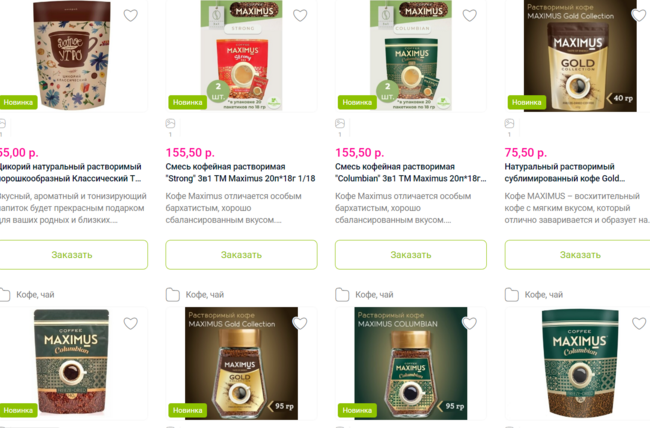This screenshot has width=650, height=428.
Task: Click photo icon below Maximus Gold 40g image
Action: (509, 123)
